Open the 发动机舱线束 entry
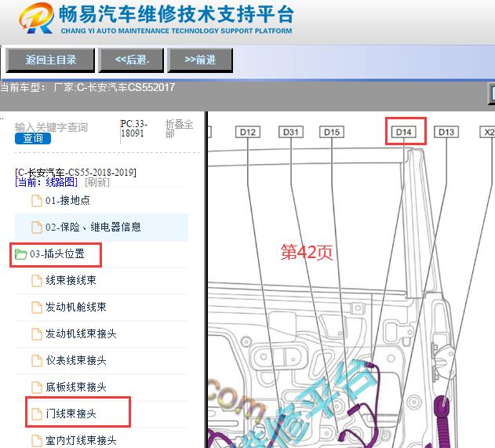The width and height of the screenshot is (495, 448). pyautogui.click(x=76, y=308)
